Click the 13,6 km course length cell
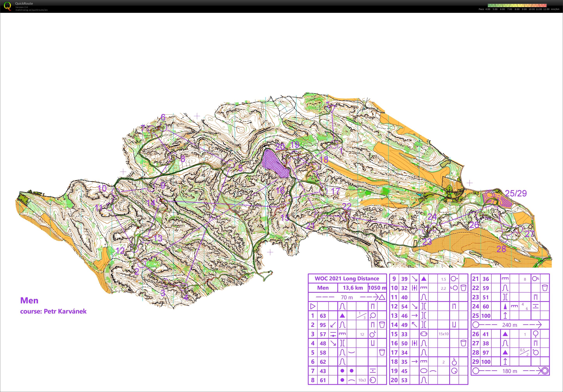The image size is (563, 392). click(353, 288)
